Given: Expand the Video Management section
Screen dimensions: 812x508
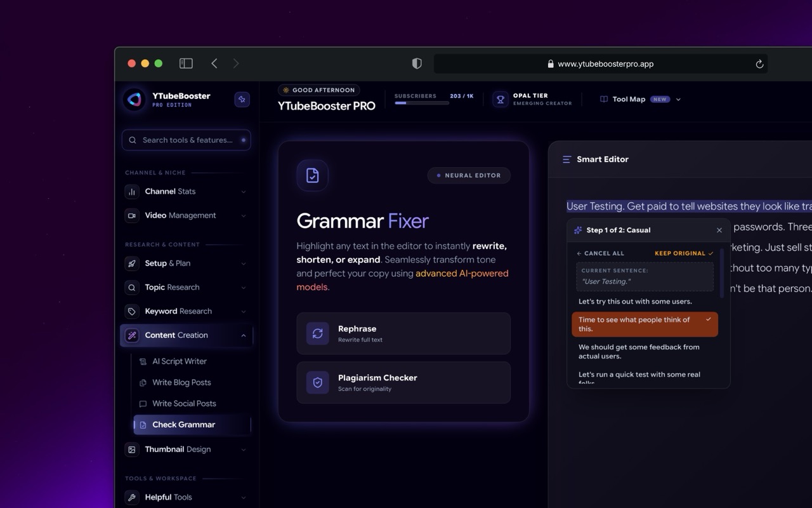Looking at the screenshot, I should click(x=244, y=216).
